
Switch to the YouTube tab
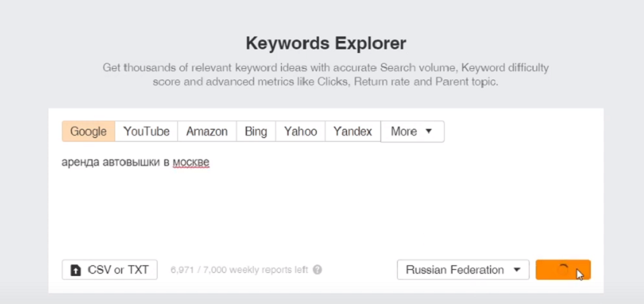(146, 131)
